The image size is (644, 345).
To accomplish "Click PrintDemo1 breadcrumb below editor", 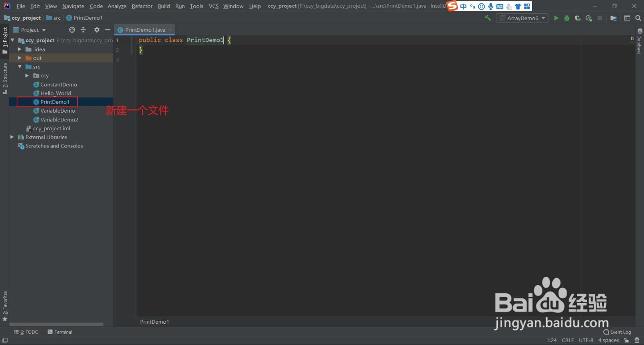I will point(155,322).
